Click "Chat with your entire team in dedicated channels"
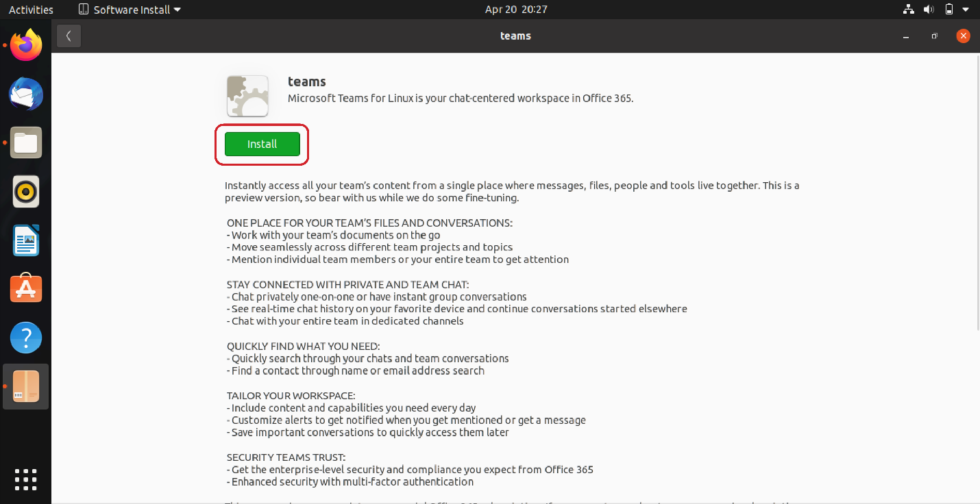This screenshot has height=504, width=980. click(345, 321)
